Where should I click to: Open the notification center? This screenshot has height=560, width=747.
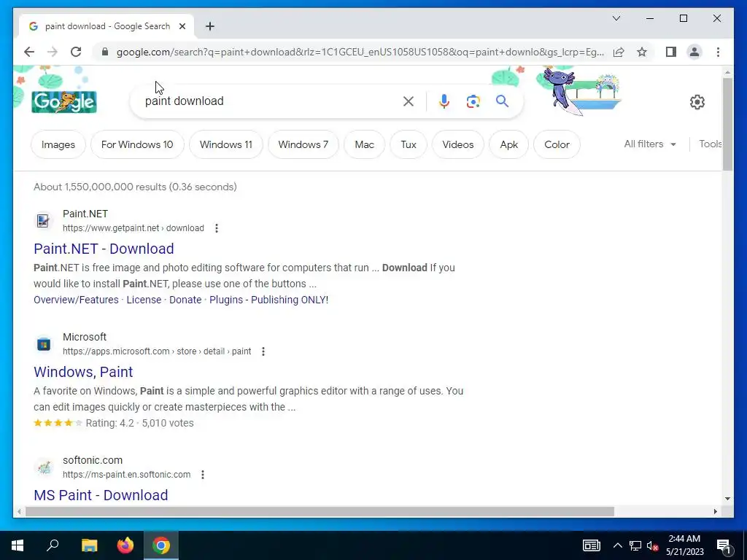(x=724, y=545)
